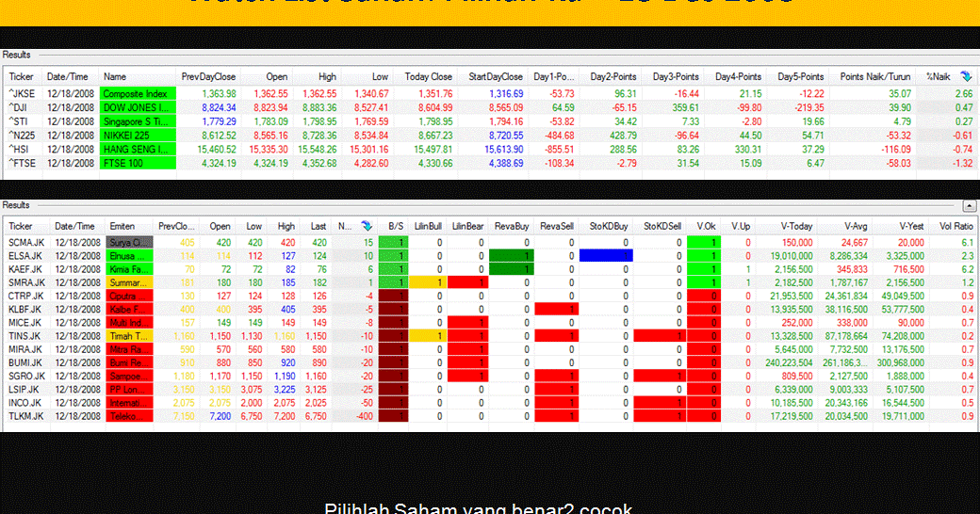Click the 240,223,504 V-Today value for BUMI.JK

pos(789,362)
